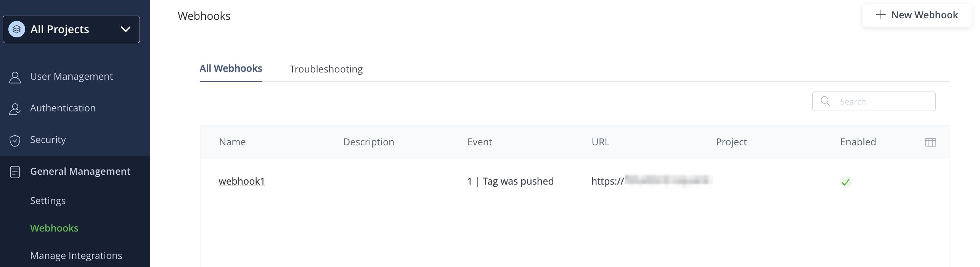Sort by the Name column header

tap(232, 142)
